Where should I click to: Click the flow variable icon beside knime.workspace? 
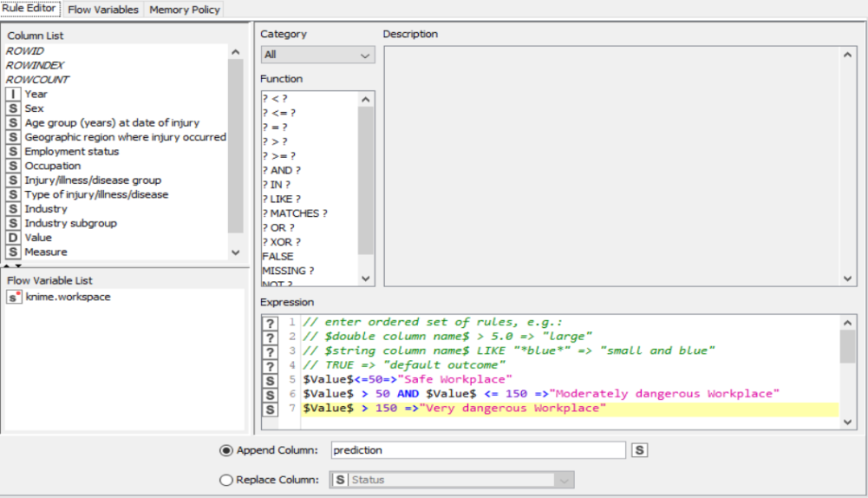pos(14,297)
